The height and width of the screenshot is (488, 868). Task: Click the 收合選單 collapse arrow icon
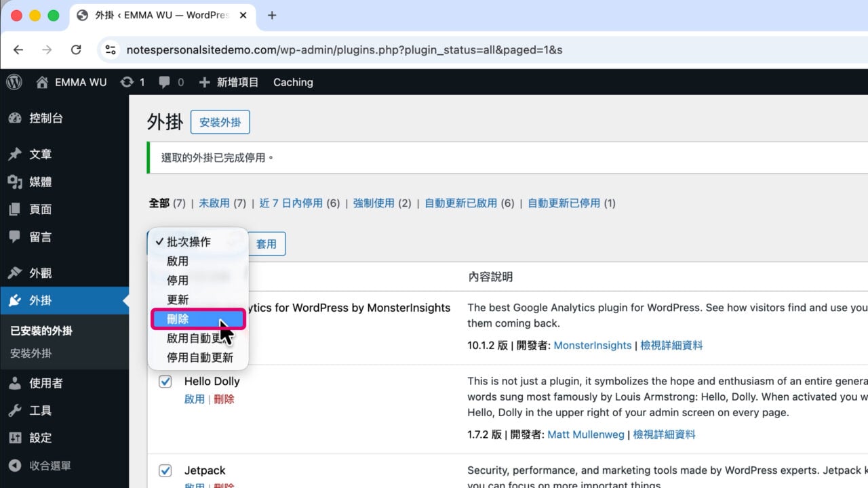pos(15,466)
